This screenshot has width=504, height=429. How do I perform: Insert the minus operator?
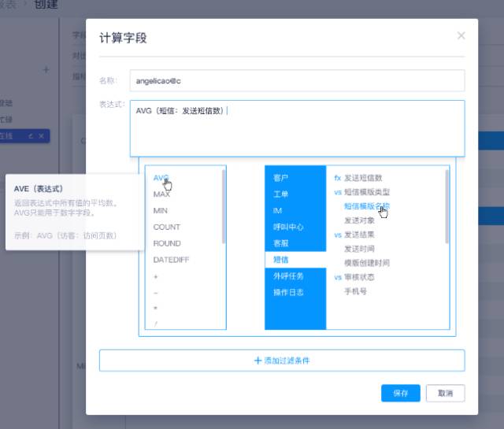(156, 293)
